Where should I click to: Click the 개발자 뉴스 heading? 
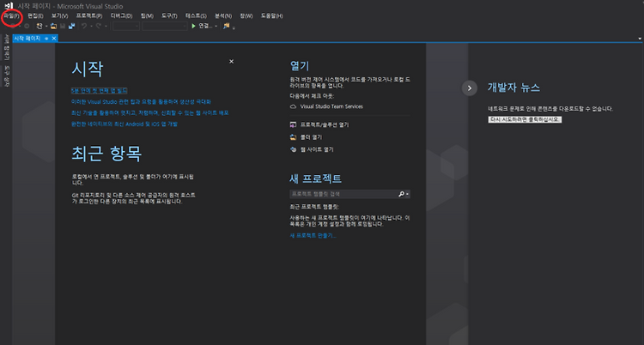(x=513, y=88)
